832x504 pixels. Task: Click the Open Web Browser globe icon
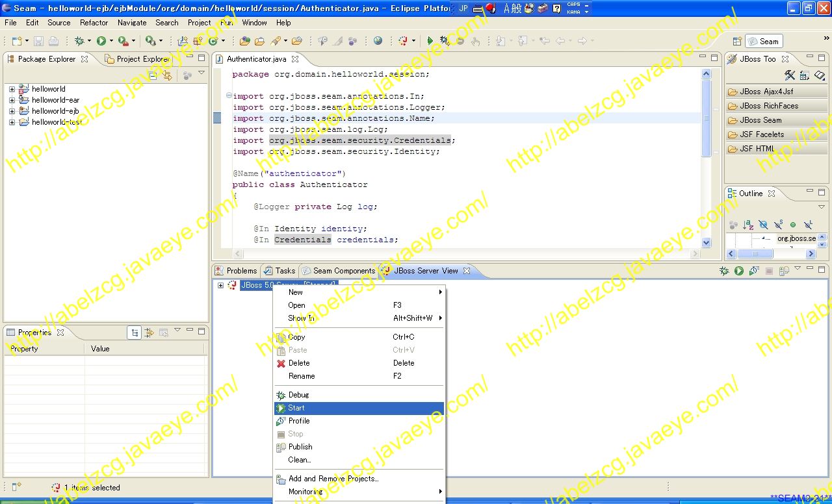378,41
